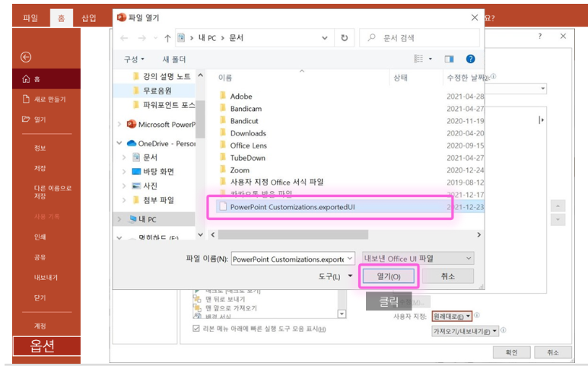Create a folder with 새 폴더
This screenshot has height=366, width=588.
[174, 59]
